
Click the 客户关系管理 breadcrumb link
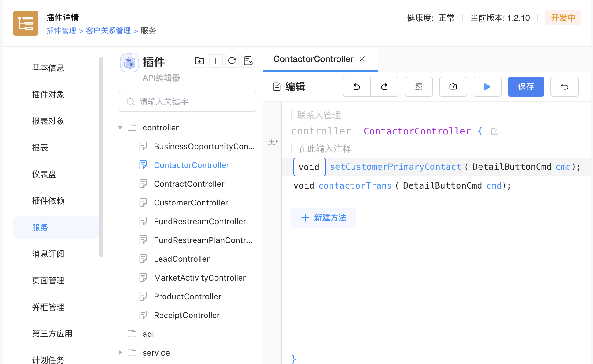(108, 31)
